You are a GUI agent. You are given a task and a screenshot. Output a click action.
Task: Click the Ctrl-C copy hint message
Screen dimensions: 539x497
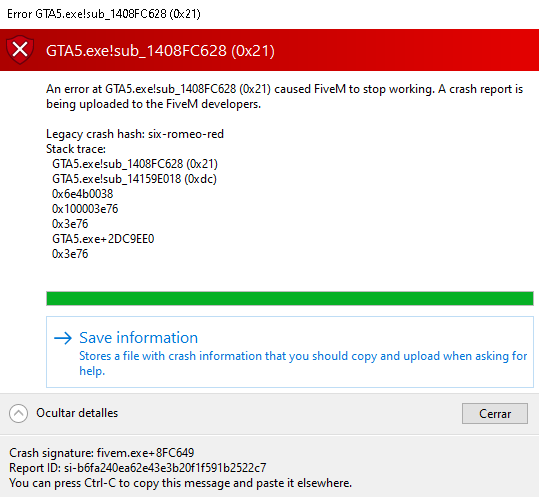180,483
